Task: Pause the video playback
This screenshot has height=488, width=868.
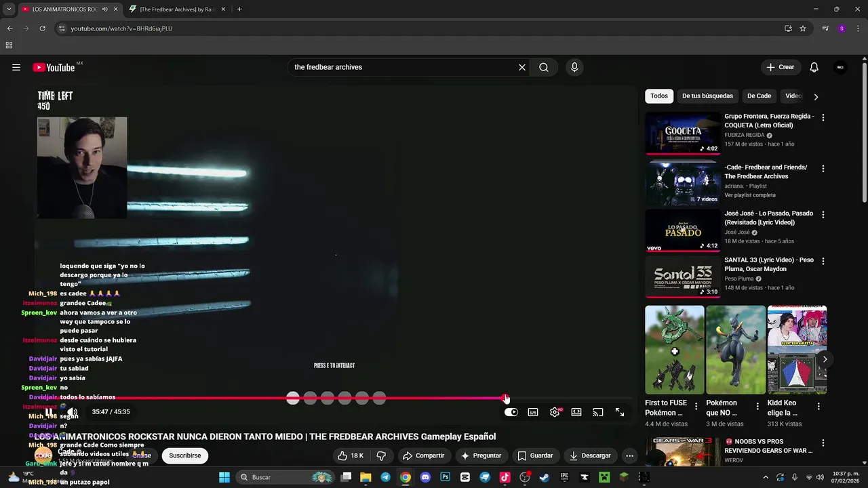Action: [49, 411]
